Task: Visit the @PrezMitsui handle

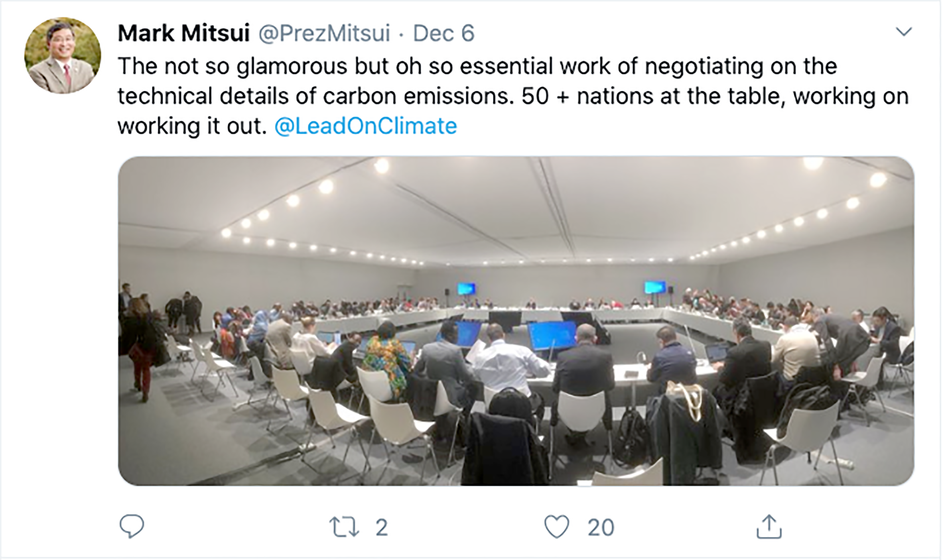Action: point(324,33)
